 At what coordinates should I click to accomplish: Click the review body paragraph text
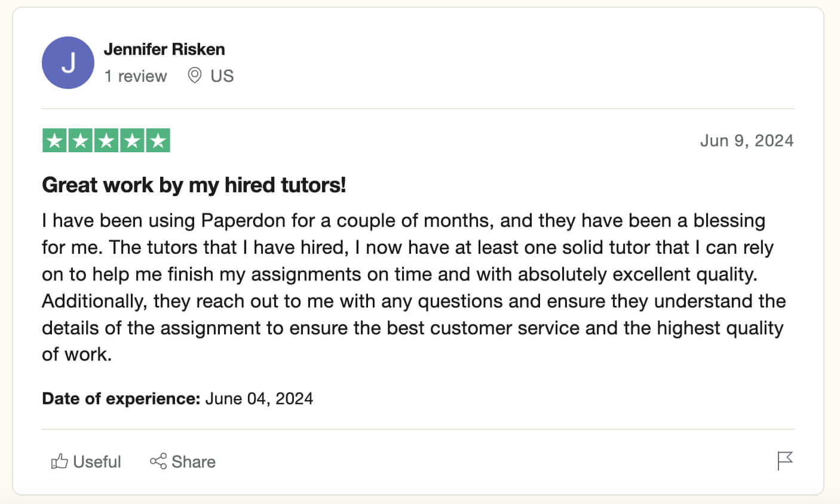(x=413, y=287)
